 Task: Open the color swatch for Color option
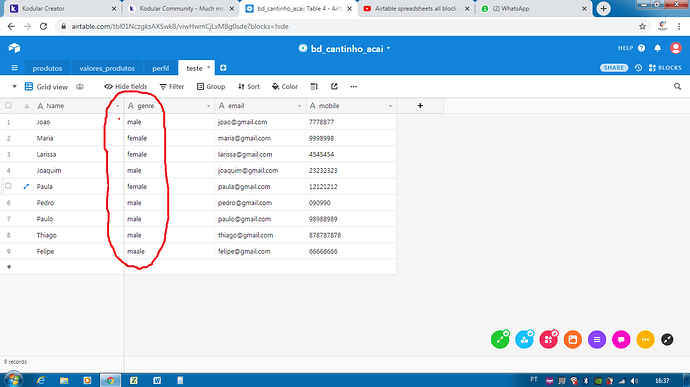click(x=275, y=87)
